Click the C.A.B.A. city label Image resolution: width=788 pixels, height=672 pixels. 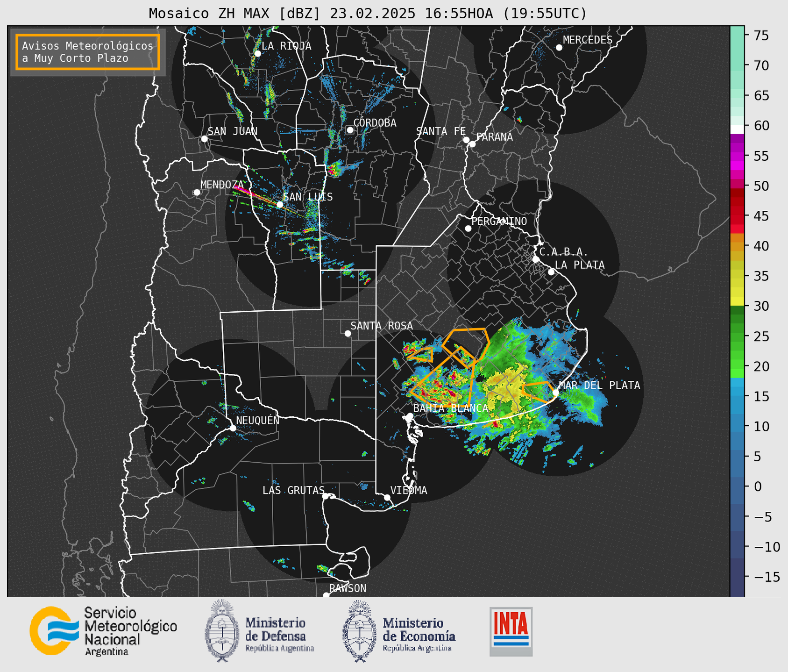pos(564,252)
